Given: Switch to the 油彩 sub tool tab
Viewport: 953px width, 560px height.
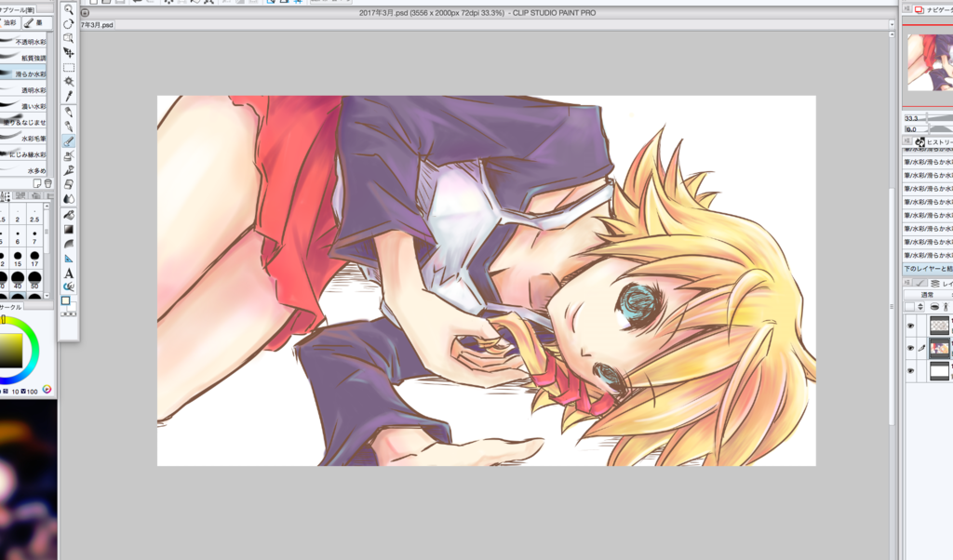Looking at the screenshot, I should [x=10, y=22].
